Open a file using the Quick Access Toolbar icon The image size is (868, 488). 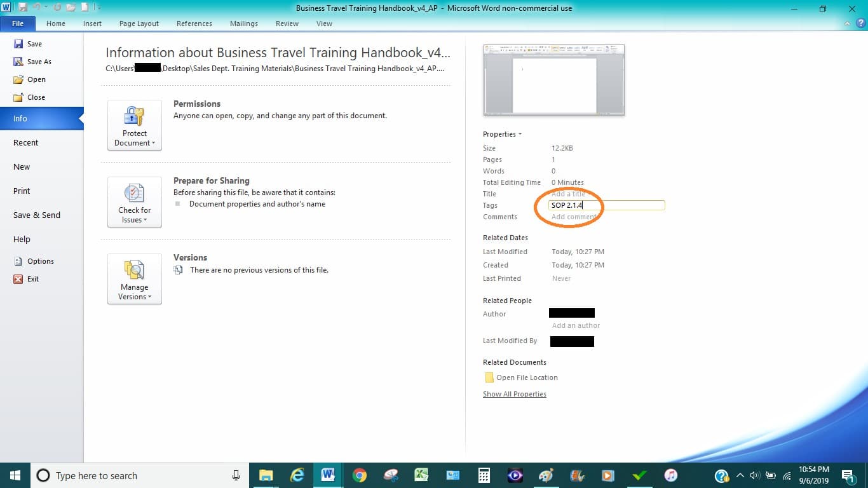pos(71,8)
